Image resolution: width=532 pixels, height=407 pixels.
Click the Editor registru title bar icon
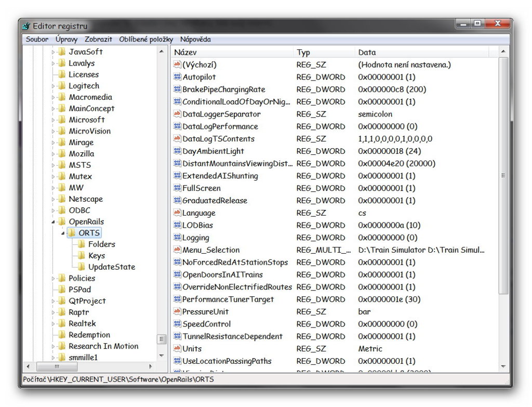click(26, 26)
